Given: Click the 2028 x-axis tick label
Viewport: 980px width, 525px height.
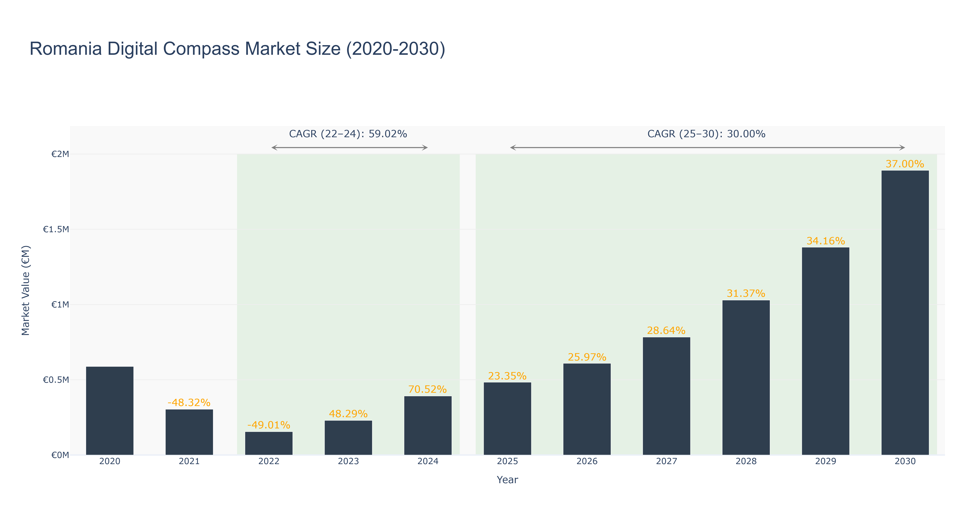Looking at the screenshot, I should [x=746, y=461].
